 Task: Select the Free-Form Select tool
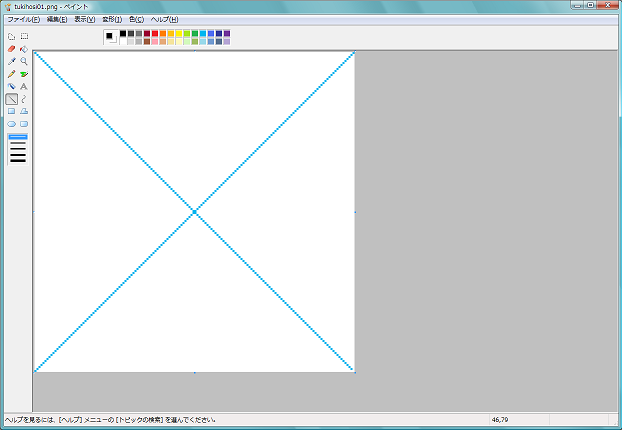tap(11, 36)
